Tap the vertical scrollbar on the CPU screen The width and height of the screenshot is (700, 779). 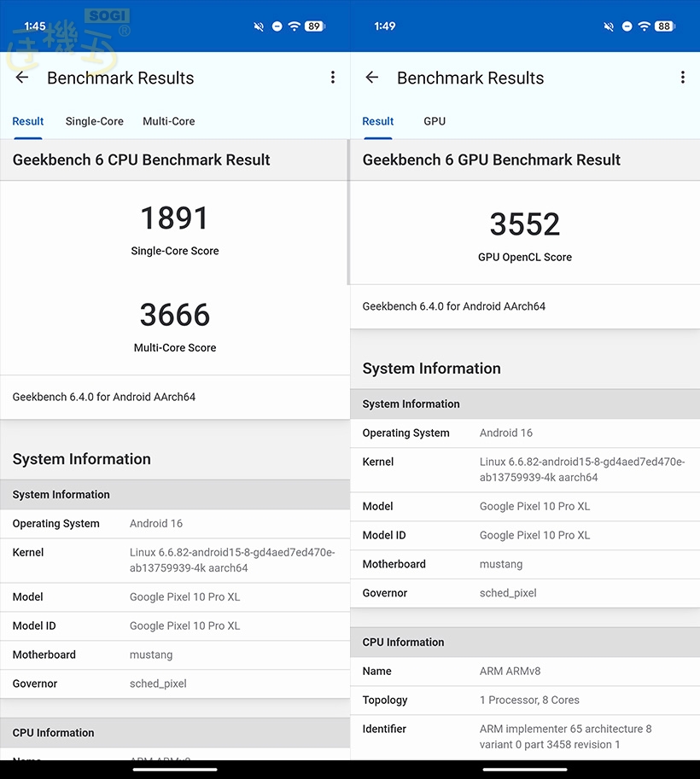point(348,212)
